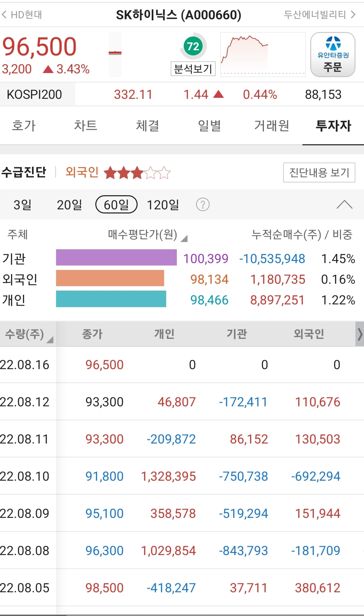This screenshot has height=616, width=364.
Task: Select the 기관 column header
Action: click(237, 334)
